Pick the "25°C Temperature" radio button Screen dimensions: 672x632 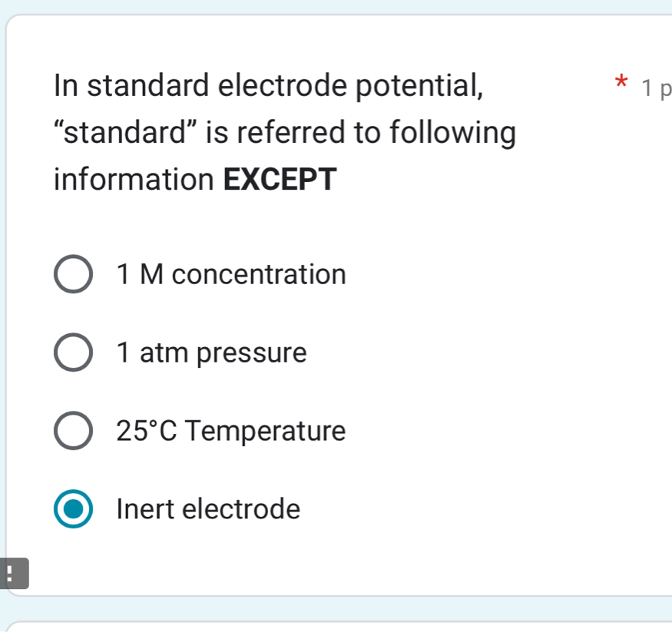74,432
